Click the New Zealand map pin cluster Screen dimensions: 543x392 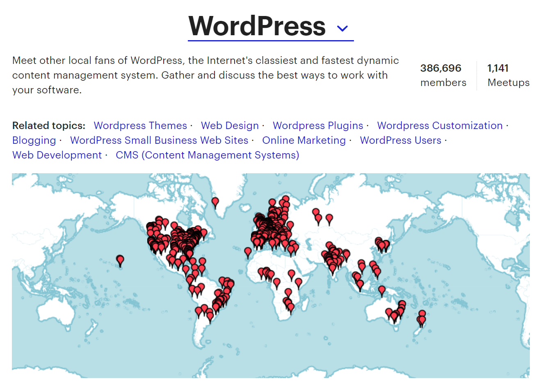click(x=421, y=318)
